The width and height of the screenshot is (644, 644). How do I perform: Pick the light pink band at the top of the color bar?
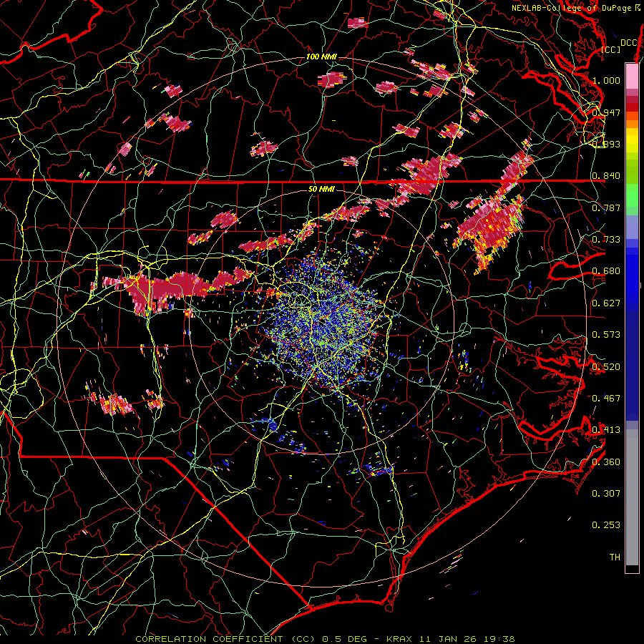632,76
